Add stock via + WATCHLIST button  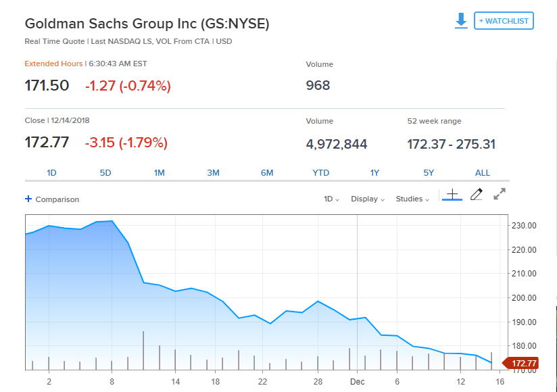click(504, 20)
